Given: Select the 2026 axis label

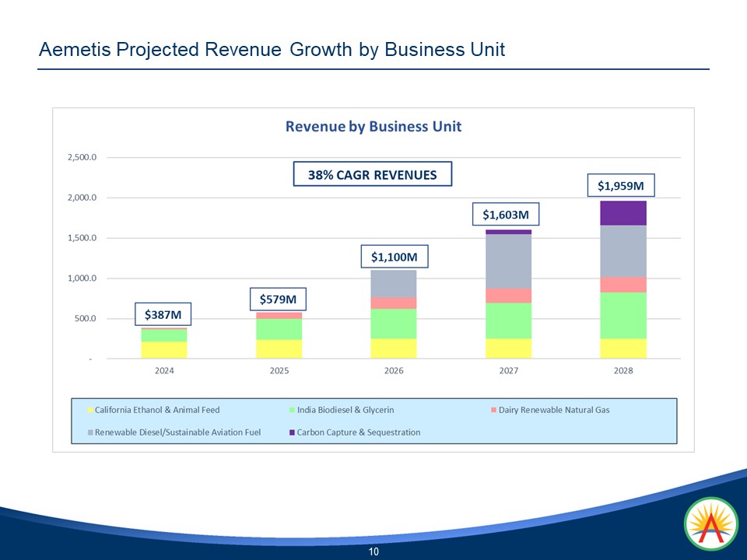Looking at the screenshot, I should point(395,371).
